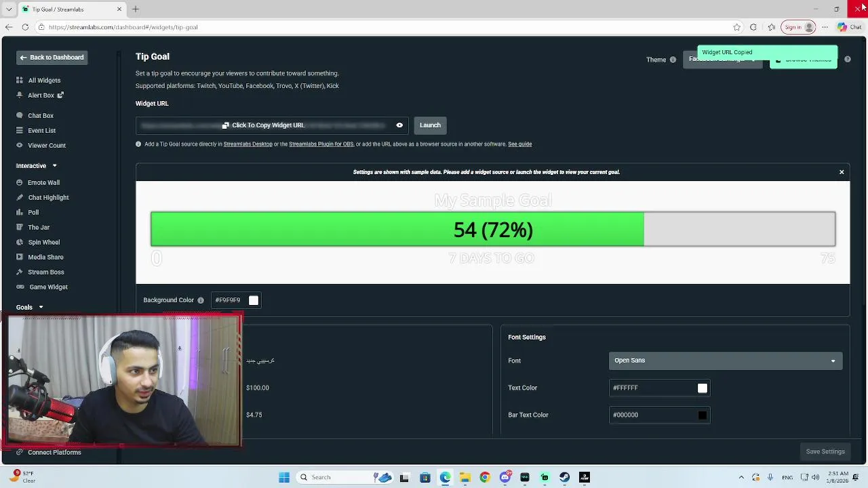Open Google Chrome from the taskbar
The width and height of the screenshot is (868, 488).
[484, 477]
